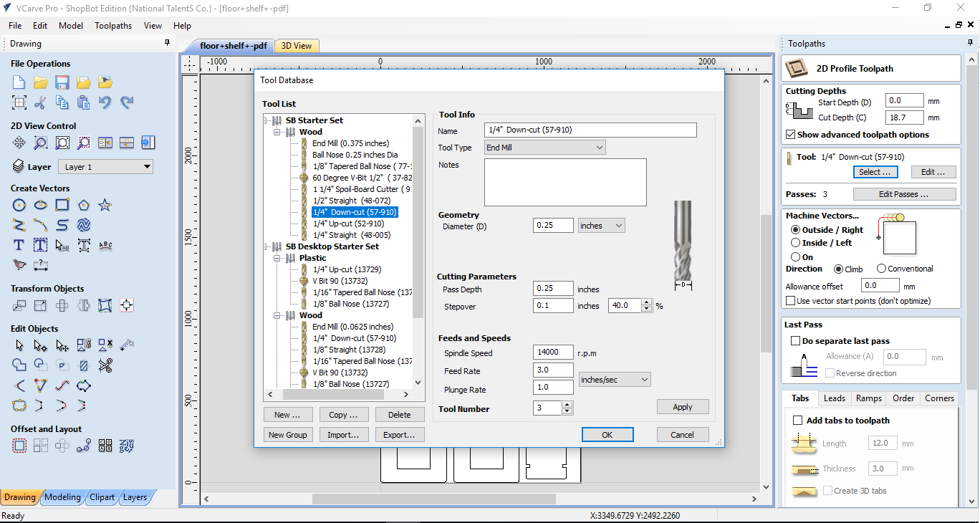Click the Undo arrow icon
The image size is (980, 523).
tap(105, 102)
